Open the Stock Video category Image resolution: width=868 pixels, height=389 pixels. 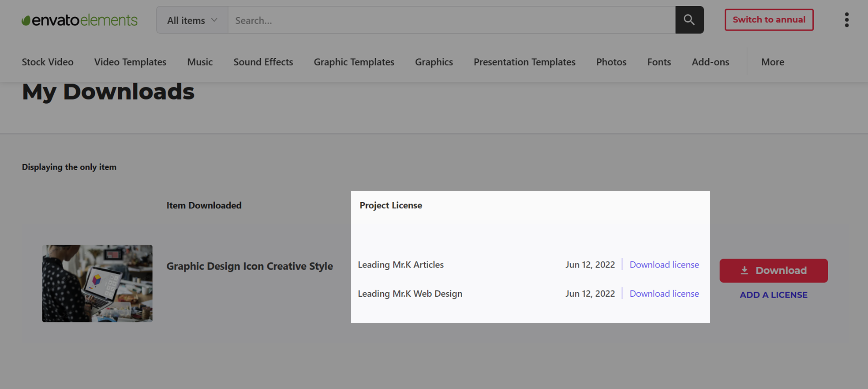[x=48, y=62]
